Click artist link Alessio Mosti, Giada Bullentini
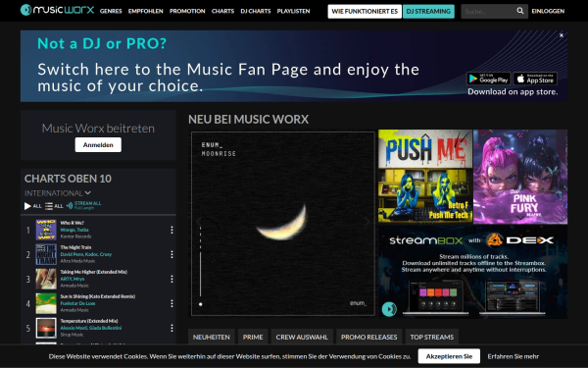The width and height of the screenshot is (588, 368). coord(91,328)
